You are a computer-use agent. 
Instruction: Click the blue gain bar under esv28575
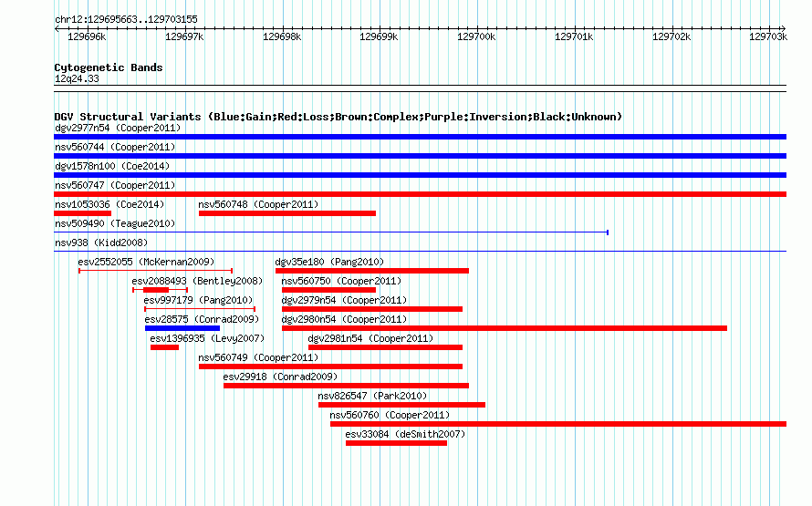(x=182, y=328)
